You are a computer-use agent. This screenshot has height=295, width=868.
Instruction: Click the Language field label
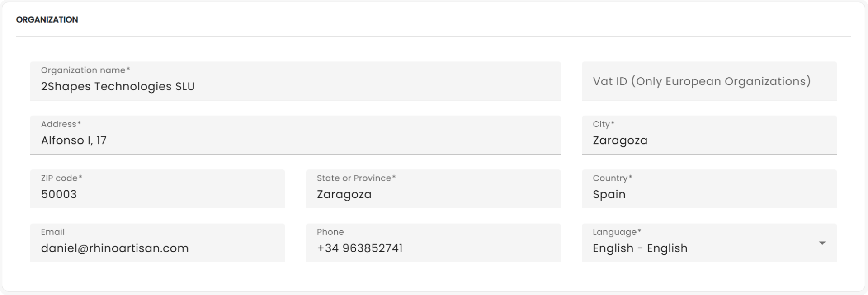tap(617, 232)
